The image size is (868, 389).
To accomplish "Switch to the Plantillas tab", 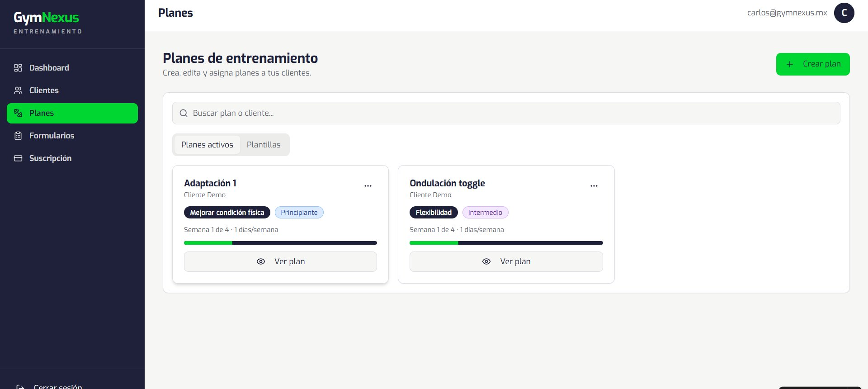I will [x=264, y=145].
